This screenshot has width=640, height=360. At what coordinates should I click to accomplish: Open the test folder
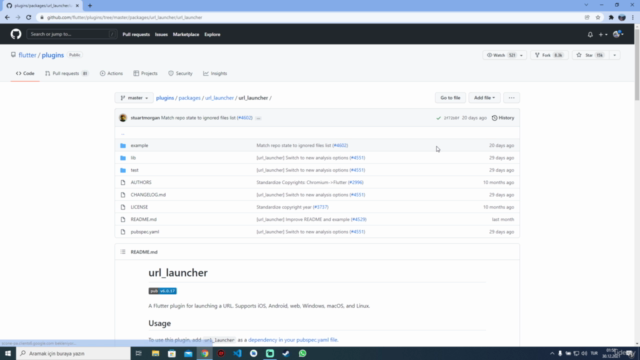pyautogui.click(x=134, y=170)
